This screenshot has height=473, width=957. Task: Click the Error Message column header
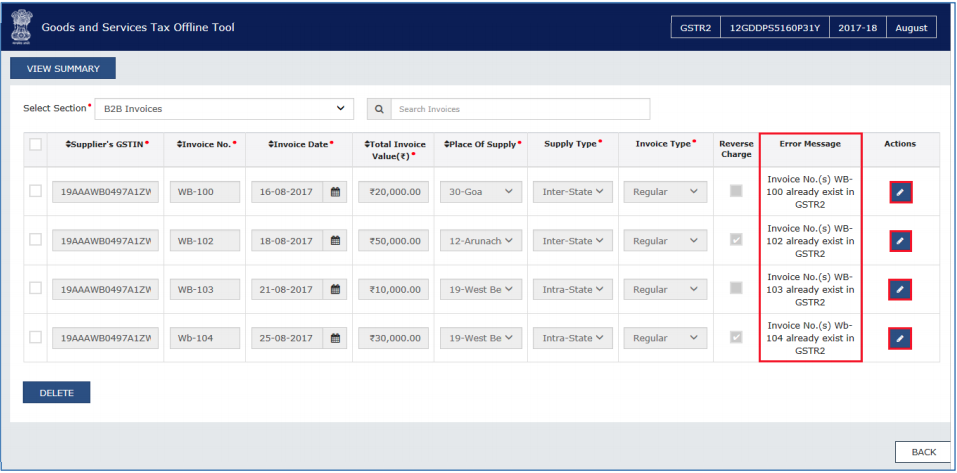[810, 144]
